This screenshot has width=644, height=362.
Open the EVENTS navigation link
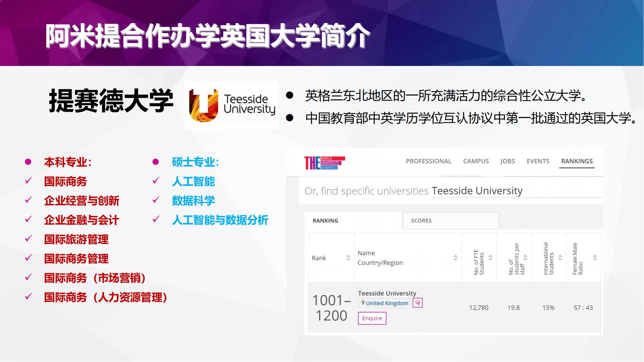click(x=538, y=161)
